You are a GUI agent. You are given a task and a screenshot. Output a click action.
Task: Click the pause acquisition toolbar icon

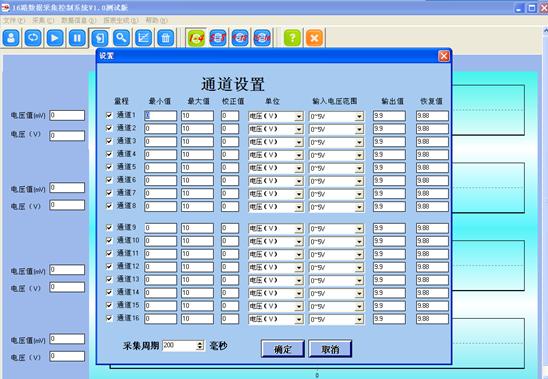pyautogui.click(x=77, y=38)
